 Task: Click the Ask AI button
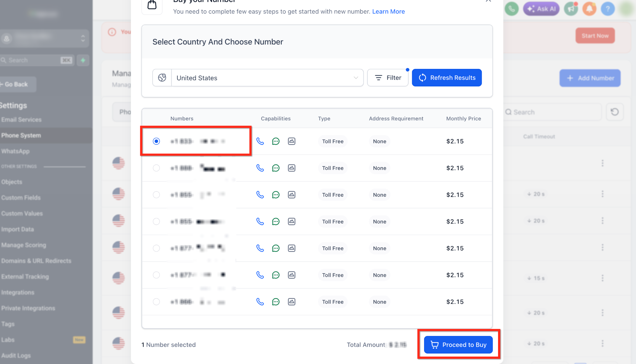click(541, 9)
